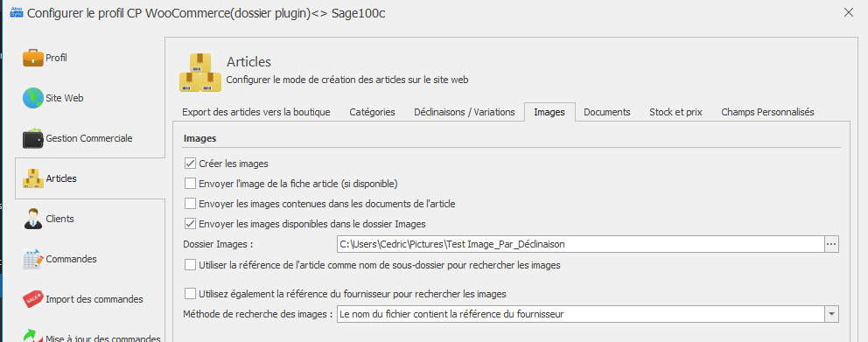Uncheck Envoyer les images du dossier Images
Image resolution: width=868 pixels, height=342 pixels.
click(x=191, y=224)
